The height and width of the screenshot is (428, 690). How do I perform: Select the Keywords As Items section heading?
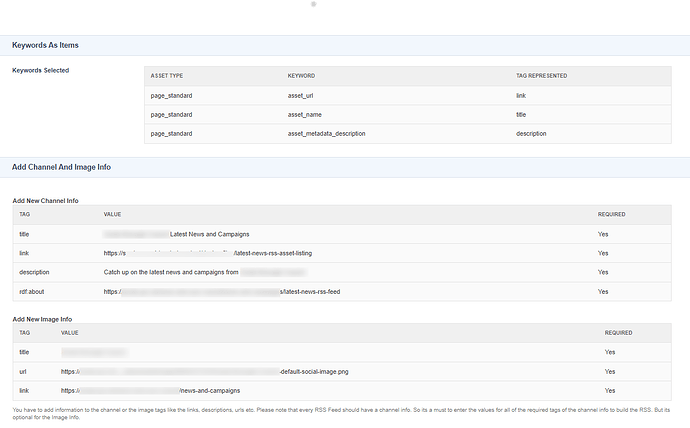45,45
